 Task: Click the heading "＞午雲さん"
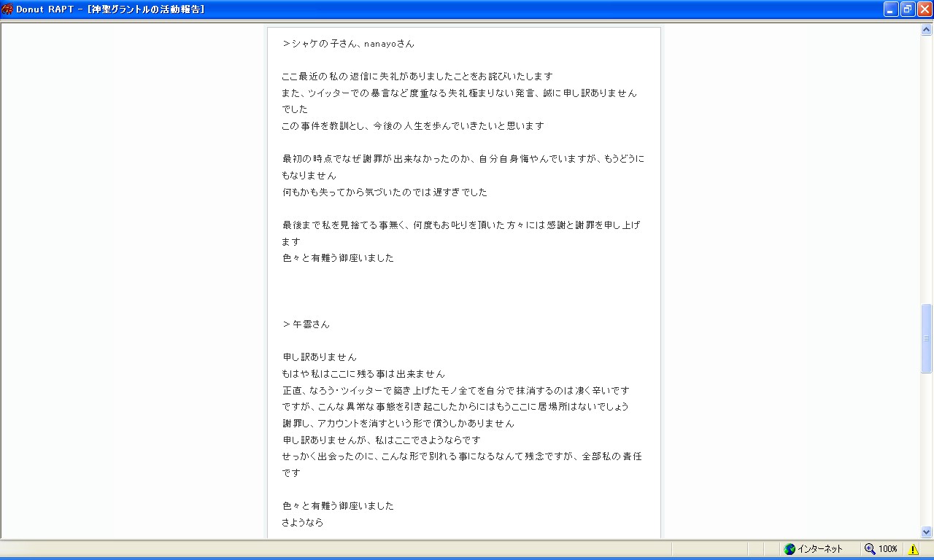coord(306,324)
